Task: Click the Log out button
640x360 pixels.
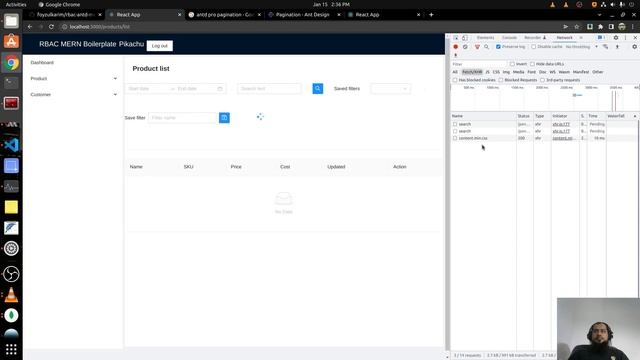Action: click(x=160, y=46)
